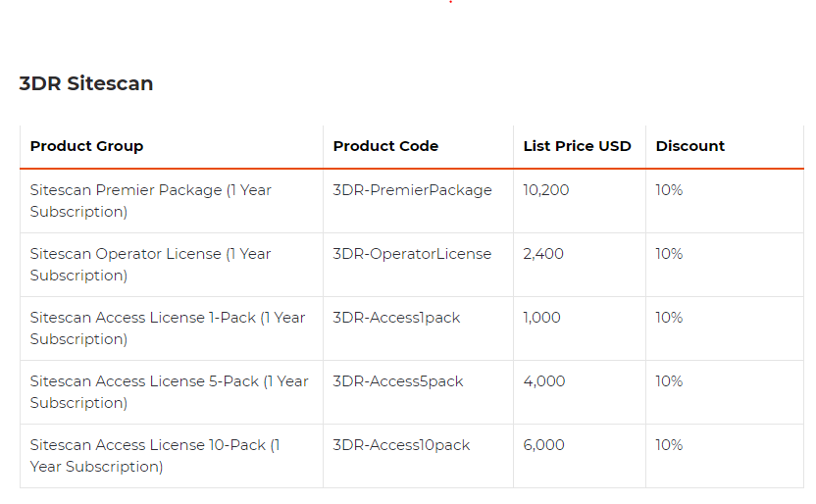Click the Discount column header

[689, 146]
